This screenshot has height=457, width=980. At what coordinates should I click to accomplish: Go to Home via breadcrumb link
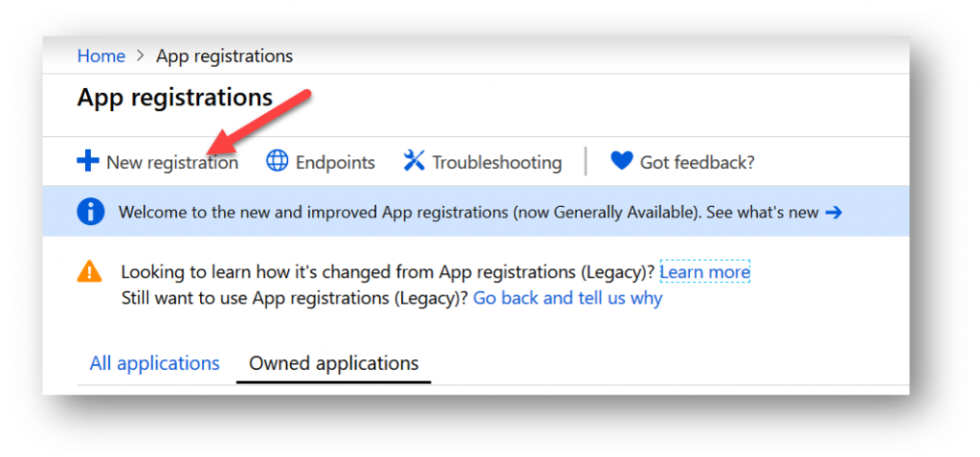(101, 56)
